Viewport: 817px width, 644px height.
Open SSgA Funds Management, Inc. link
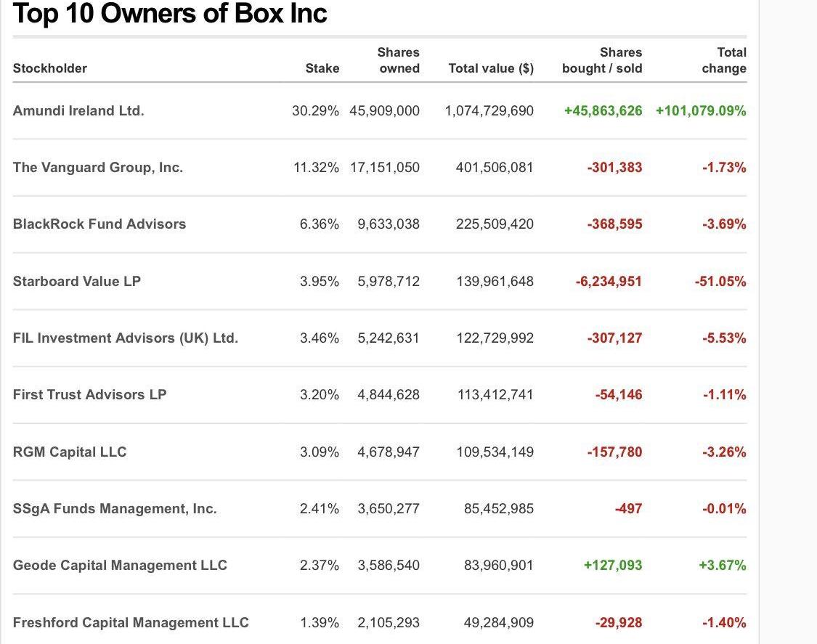[x=115, y=508]
